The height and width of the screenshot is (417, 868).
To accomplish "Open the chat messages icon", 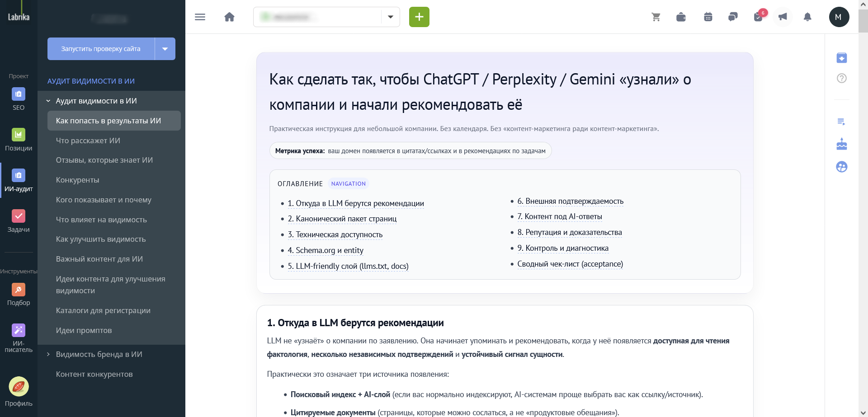I will [x=733, y=17].
